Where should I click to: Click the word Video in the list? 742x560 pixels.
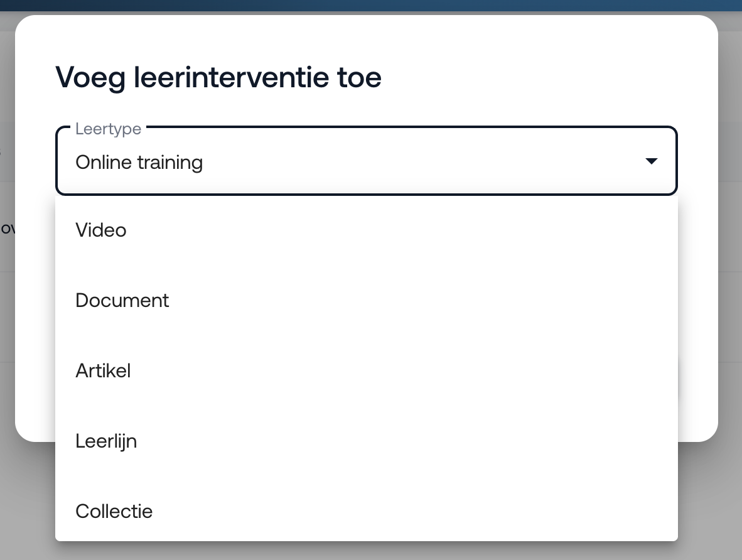(x=101, y=230)
